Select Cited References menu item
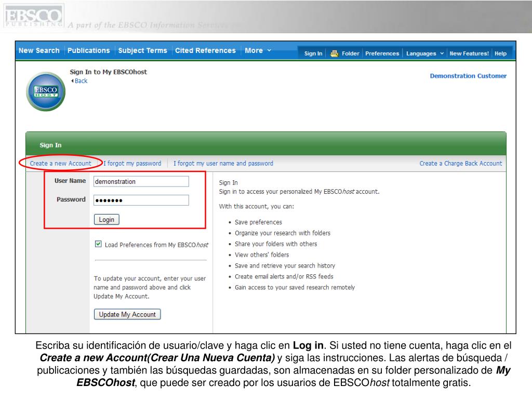 [x=205, y=50]
